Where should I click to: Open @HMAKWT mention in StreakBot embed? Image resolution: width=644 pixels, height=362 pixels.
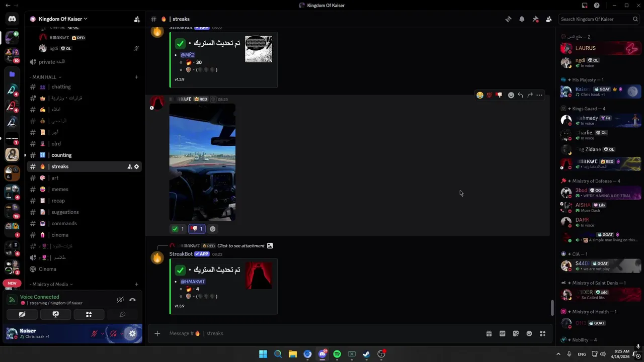(193, 282)
